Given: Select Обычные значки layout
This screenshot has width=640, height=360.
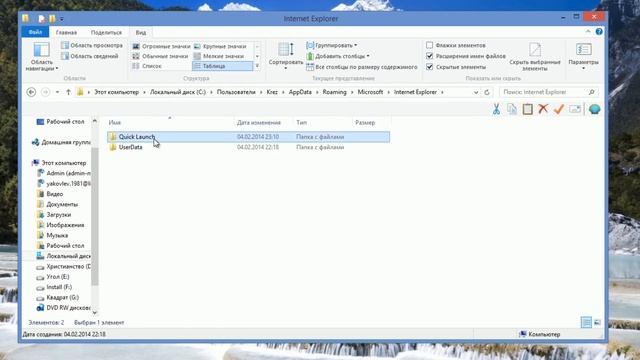Looking at the screenshot, I should (x=160, y=56).
